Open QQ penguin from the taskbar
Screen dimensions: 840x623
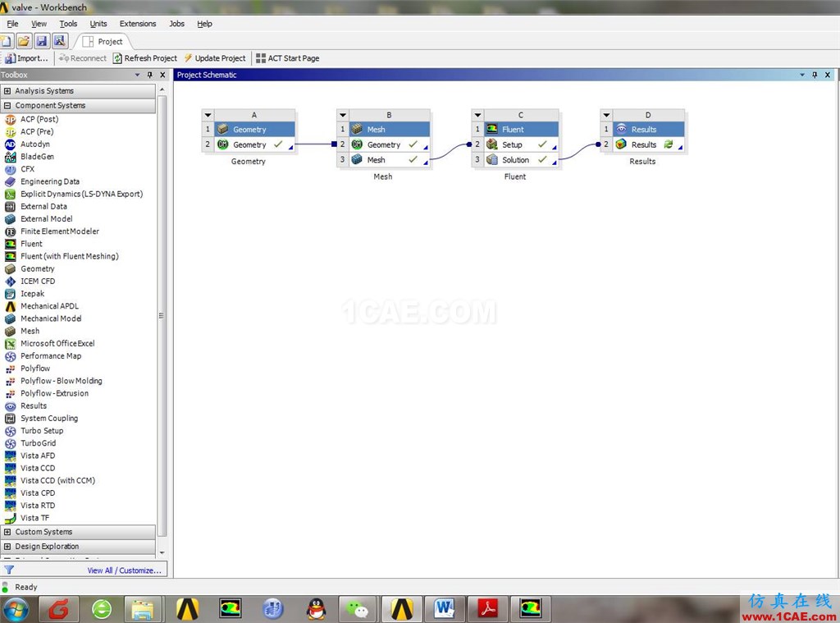(316, 608)
